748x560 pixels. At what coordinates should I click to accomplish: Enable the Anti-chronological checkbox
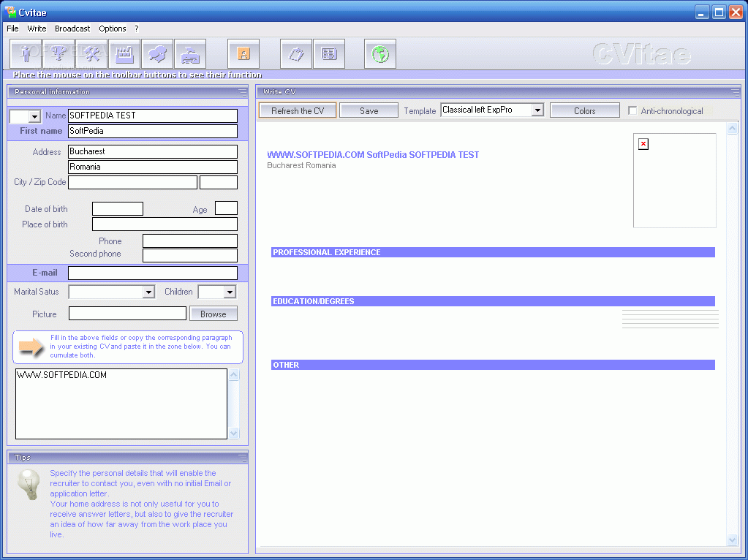coord(632,110)
